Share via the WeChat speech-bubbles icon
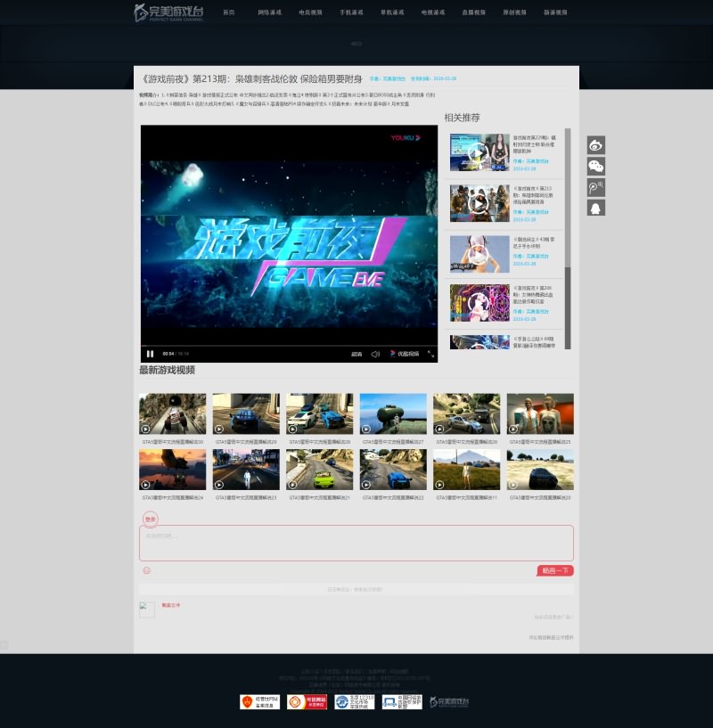 (x=596, y=167)
